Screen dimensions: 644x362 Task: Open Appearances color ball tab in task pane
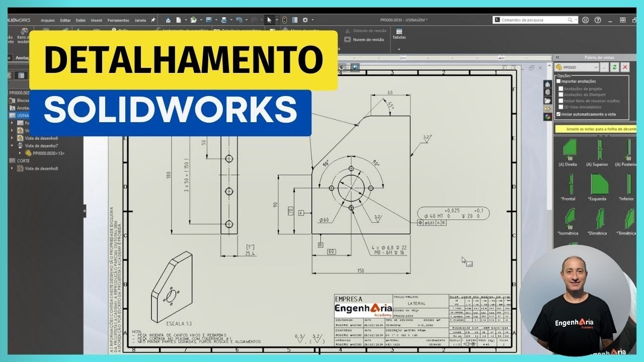tap(547, 116)
